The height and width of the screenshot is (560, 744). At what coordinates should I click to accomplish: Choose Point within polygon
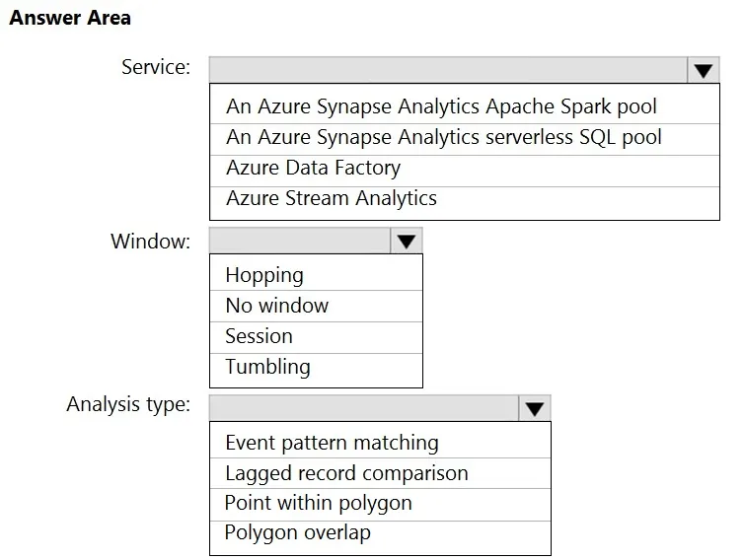click(x=380, y=505)
